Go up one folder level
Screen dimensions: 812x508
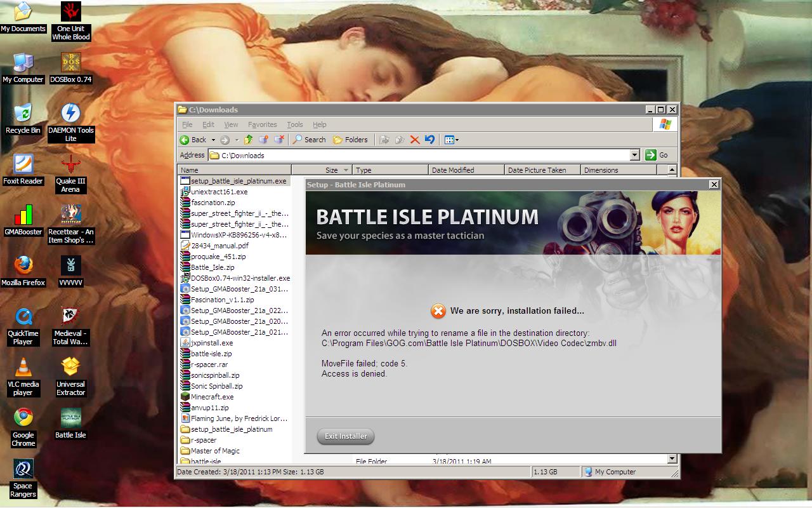point(248,140)
